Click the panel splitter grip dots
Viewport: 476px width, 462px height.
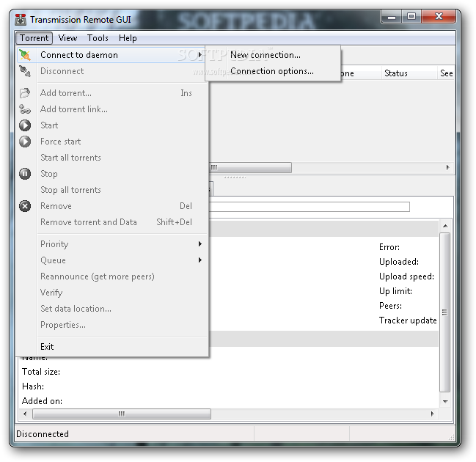pyautogui.click(x=235, y=177)
